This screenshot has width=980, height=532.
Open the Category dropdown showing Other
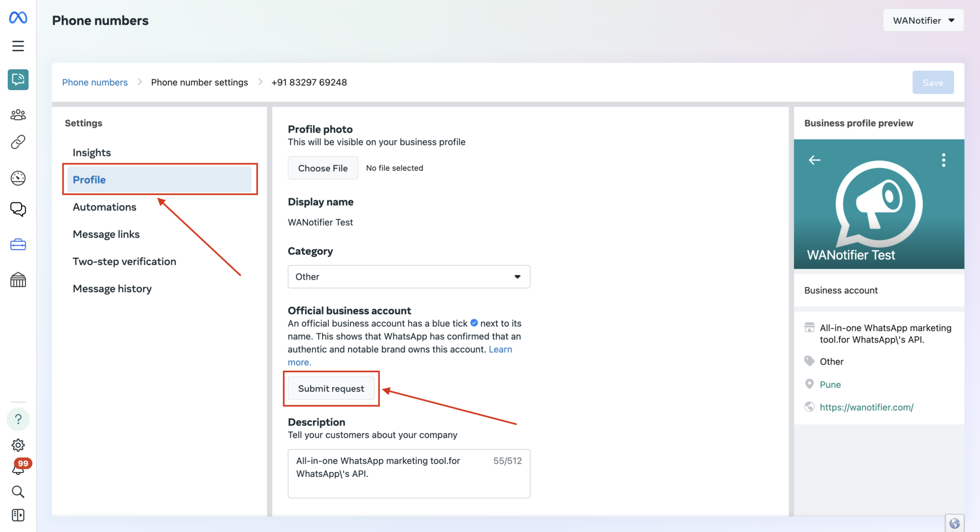click(x=408, y=277)
